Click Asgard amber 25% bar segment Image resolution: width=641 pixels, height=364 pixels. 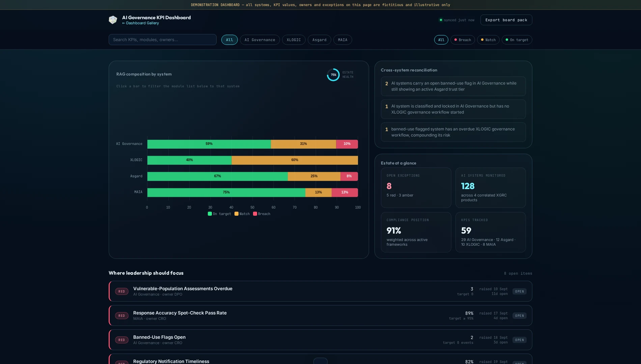tap(314, 176)
